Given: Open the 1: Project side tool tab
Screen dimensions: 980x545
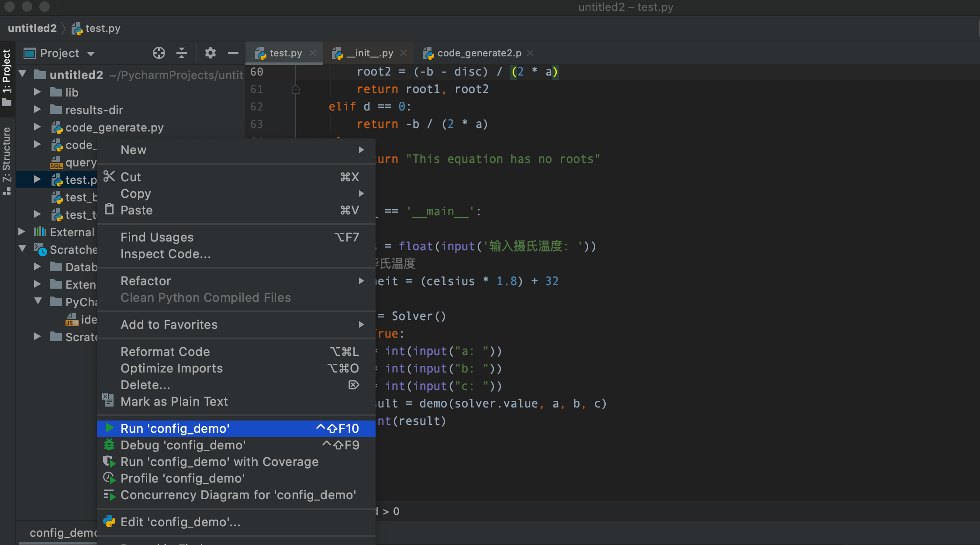Looking at the screenshot, I should click(7, 78).
